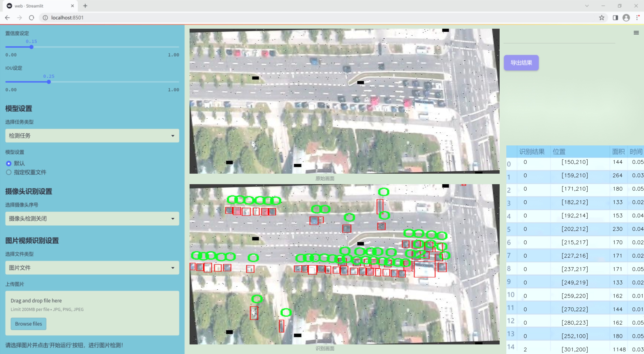This screenshot has width=644, height=354.
Task: Click the browser back arrow
Action: (7, 18)
